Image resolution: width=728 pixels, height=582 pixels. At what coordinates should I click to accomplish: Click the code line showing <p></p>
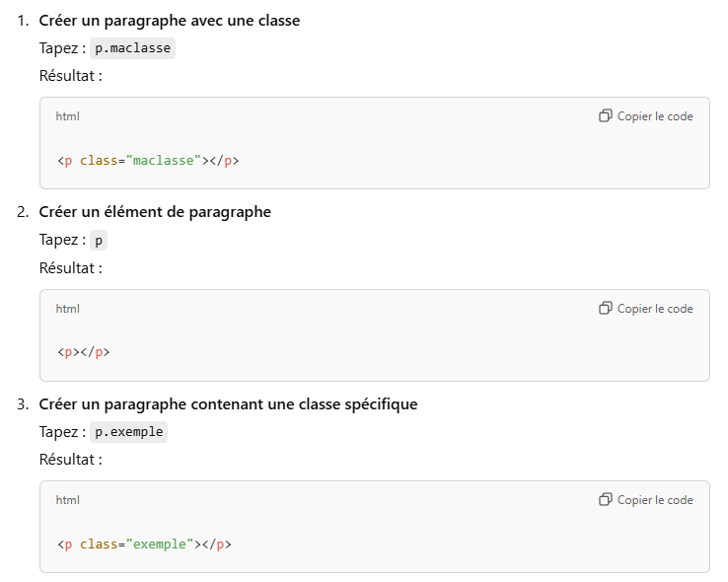83,352
